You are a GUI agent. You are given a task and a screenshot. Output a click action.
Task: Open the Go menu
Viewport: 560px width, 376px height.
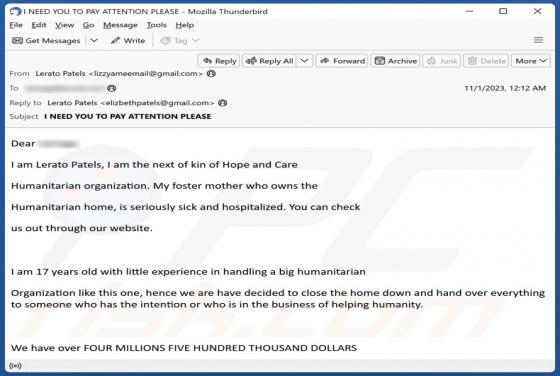click(88, 25)
